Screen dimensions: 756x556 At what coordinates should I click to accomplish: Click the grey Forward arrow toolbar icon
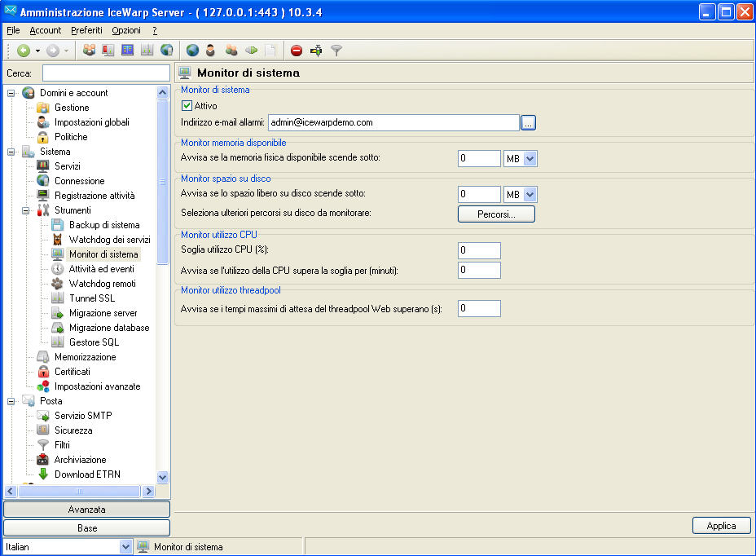pos(53,51)
